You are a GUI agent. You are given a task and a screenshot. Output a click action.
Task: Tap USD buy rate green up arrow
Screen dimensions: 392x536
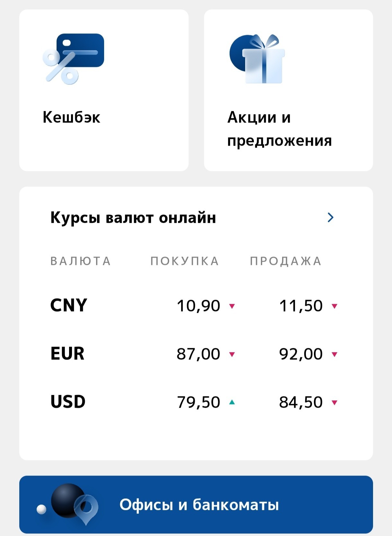[232, 402]
